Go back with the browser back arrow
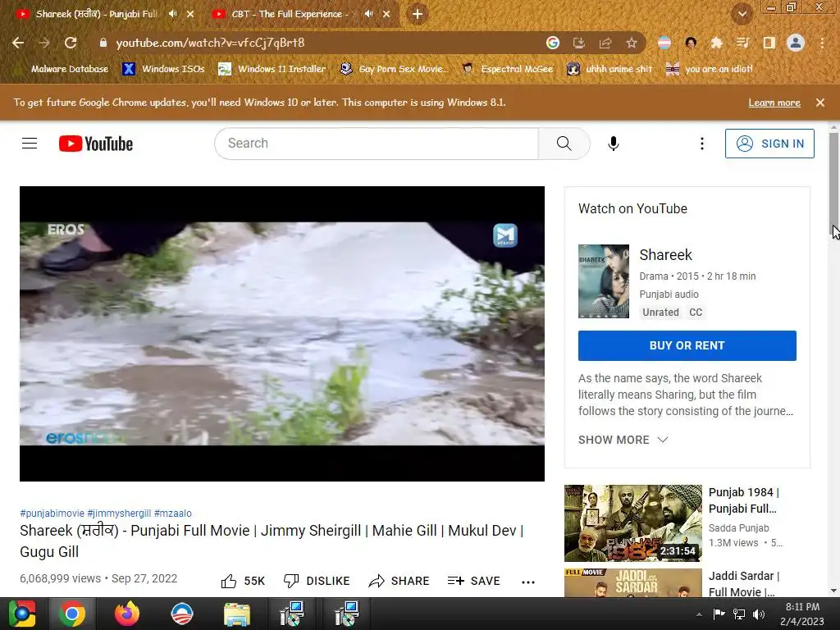Screen dimensions: 840x630 point(18,43)
